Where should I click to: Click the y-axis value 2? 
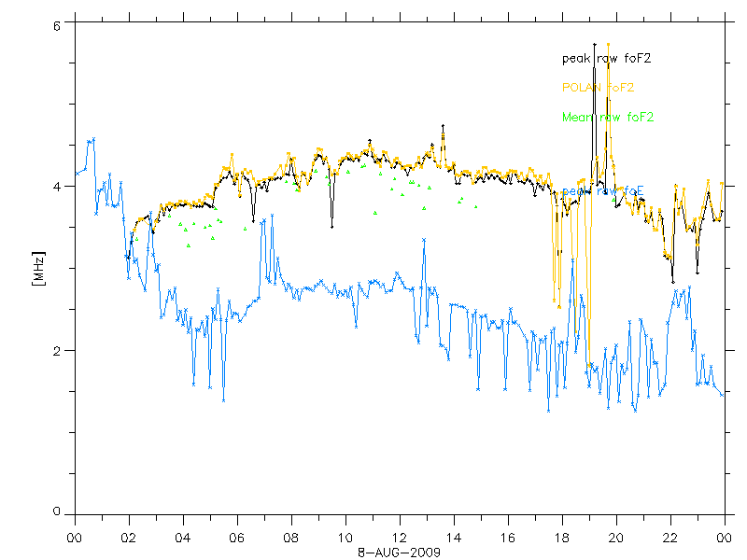pyautogui.click(x=57, y=351)
